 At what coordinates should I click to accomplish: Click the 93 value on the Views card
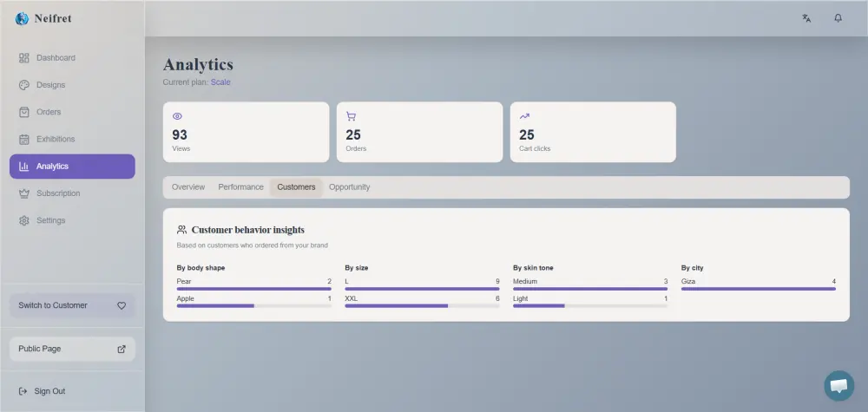click(x=180, y=135)
